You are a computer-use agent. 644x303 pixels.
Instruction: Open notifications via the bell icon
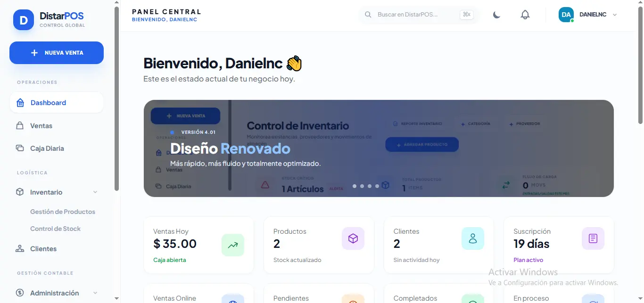click(x=525, y=15)
